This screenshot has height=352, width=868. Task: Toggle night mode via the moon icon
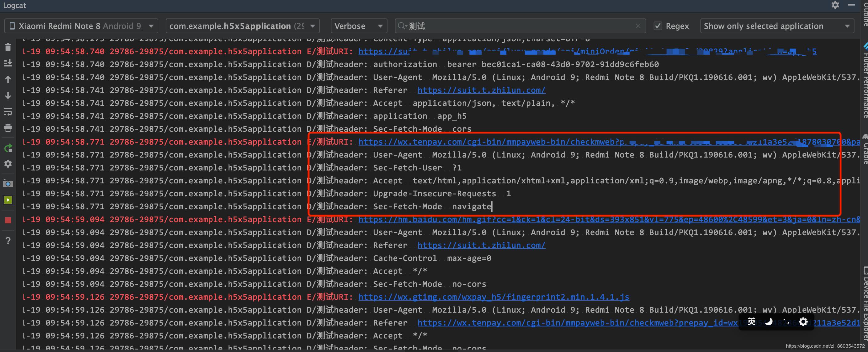tap(769, 322)
